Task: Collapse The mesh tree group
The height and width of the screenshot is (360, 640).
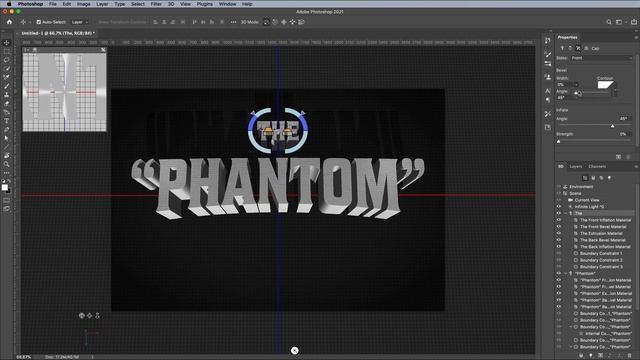Action: point(566,213)
